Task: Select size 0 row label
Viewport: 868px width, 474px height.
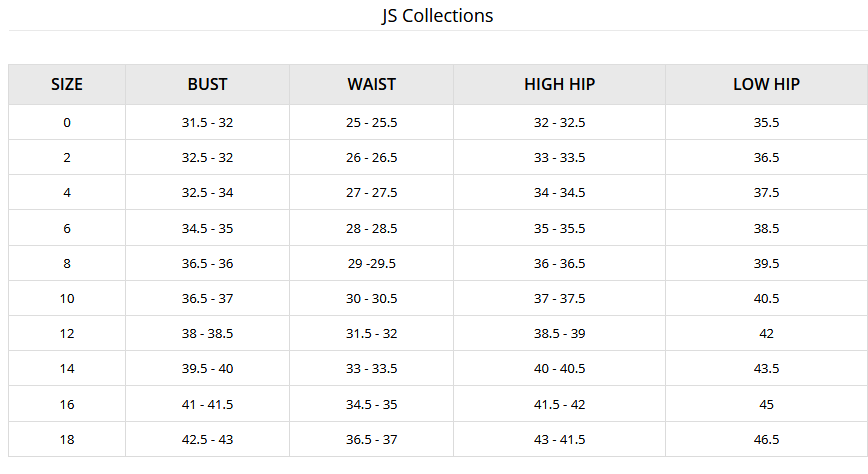Action: coord(67,123)
